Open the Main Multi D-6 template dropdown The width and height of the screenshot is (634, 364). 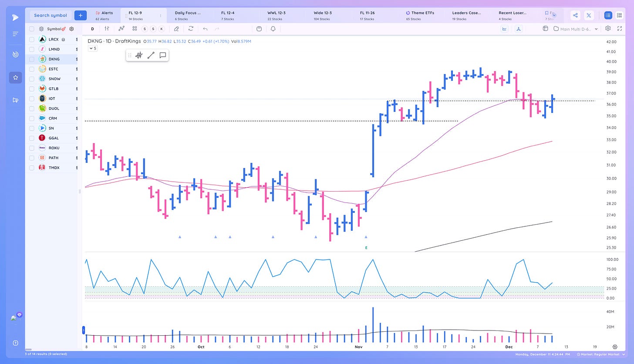pyautogui.click(x=575, y=29)
